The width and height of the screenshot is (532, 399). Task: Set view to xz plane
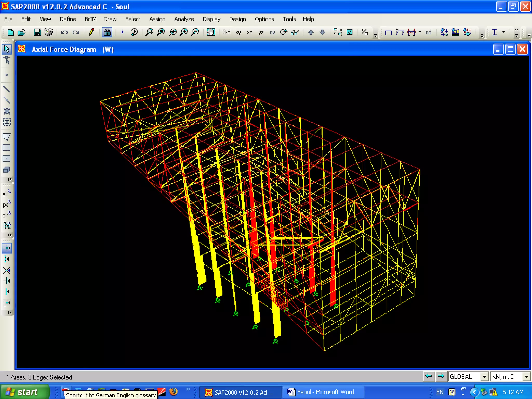(249, 32)
